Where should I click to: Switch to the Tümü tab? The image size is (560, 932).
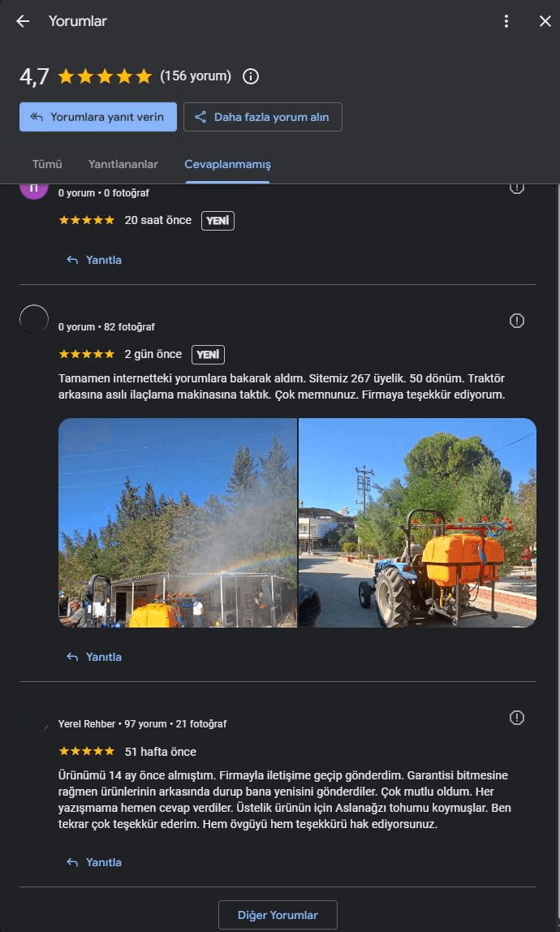click(x=47, y=164)
